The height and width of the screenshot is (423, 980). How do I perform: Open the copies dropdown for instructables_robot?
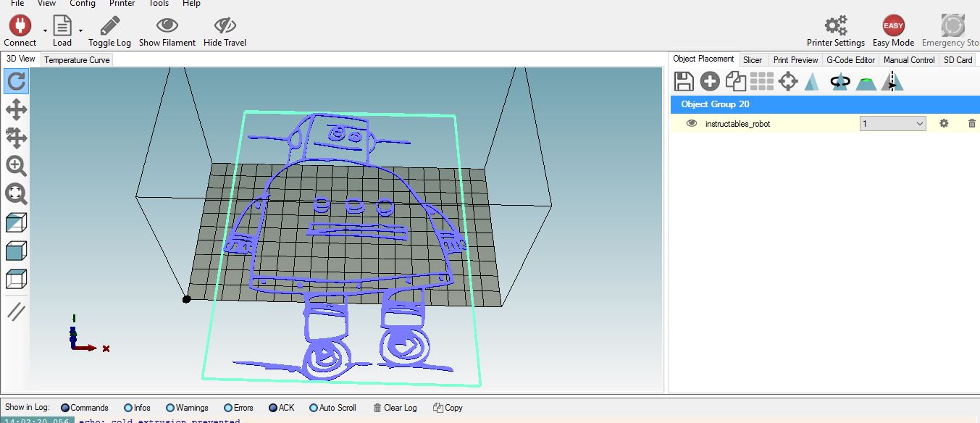point(893,124)
